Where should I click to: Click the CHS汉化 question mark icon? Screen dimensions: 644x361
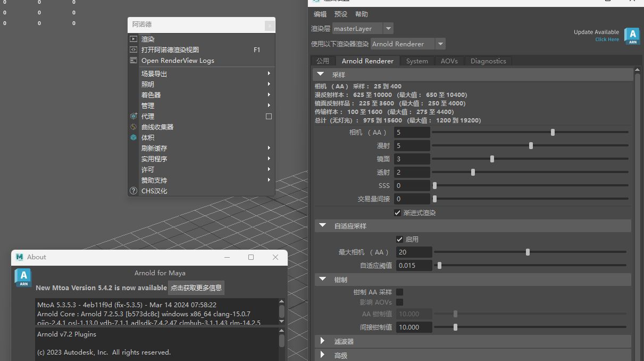tap(133, 191)
